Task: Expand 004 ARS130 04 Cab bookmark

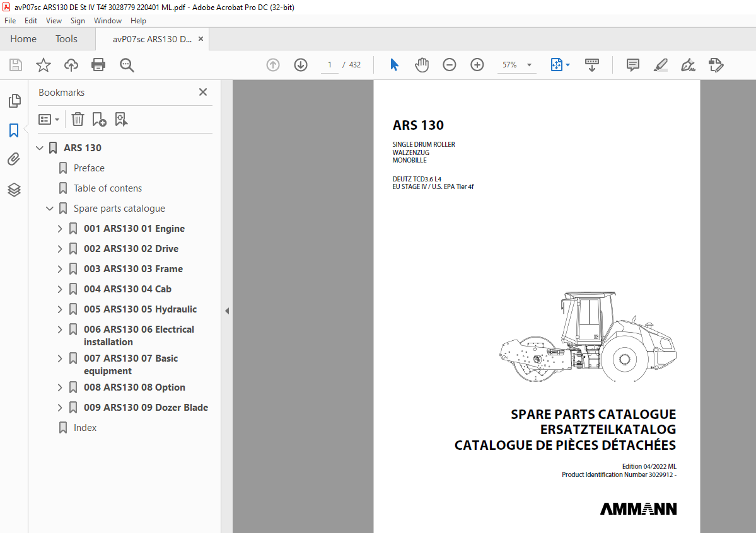Action: click(60, 290)
